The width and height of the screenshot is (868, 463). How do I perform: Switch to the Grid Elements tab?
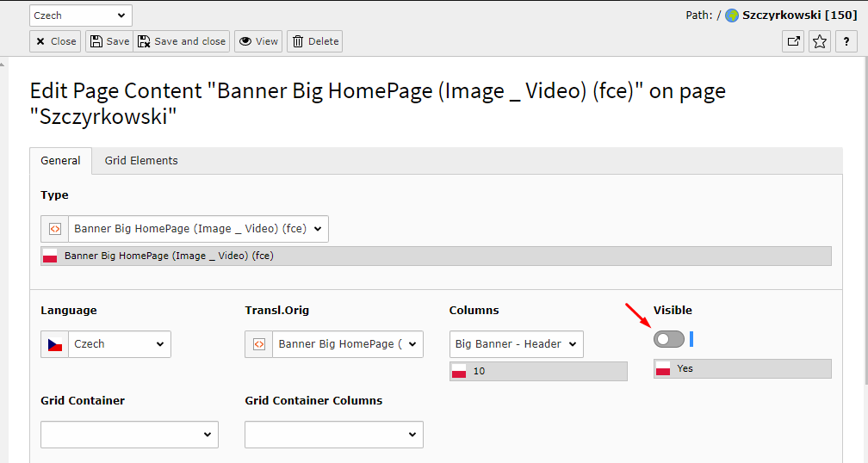[x=141, y=161]
